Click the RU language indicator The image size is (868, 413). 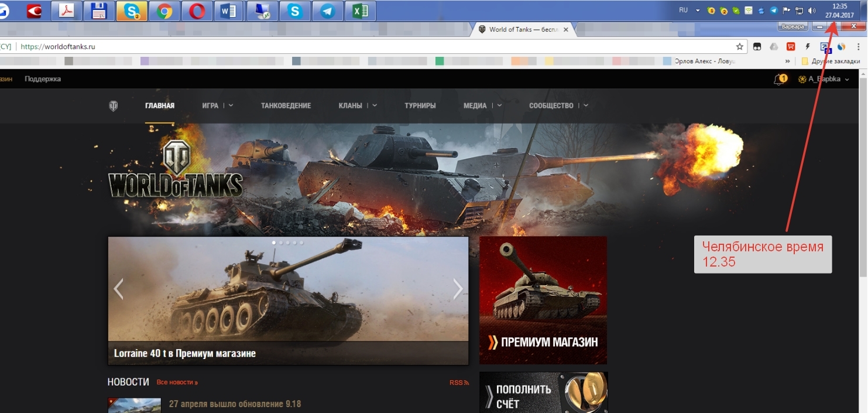(683, 11)
